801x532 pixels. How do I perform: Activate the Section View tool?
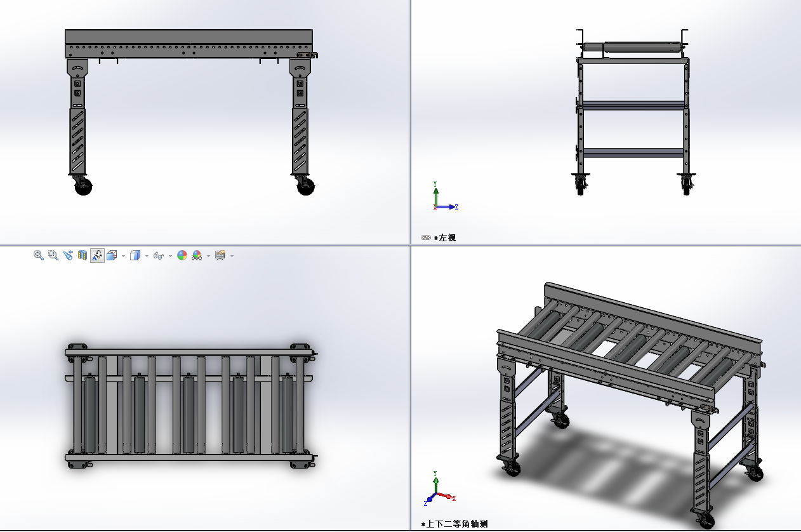point(83,255)
